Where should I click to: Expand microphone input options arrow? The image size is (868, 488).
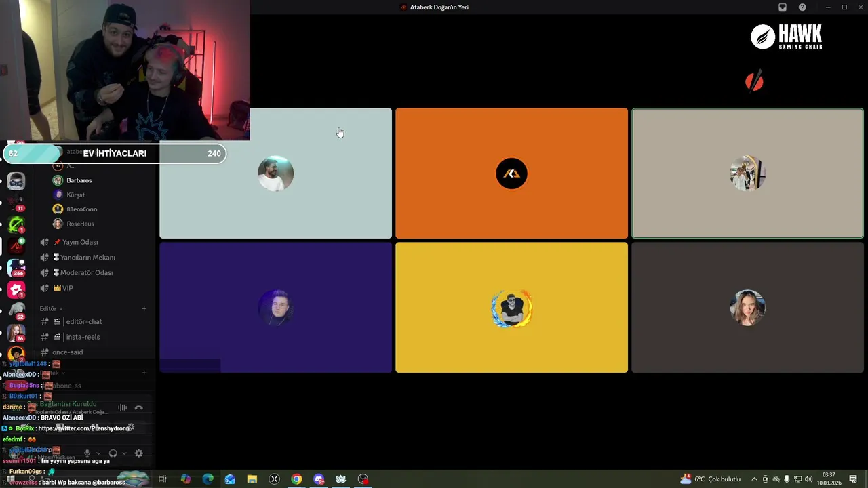(98, 453)
